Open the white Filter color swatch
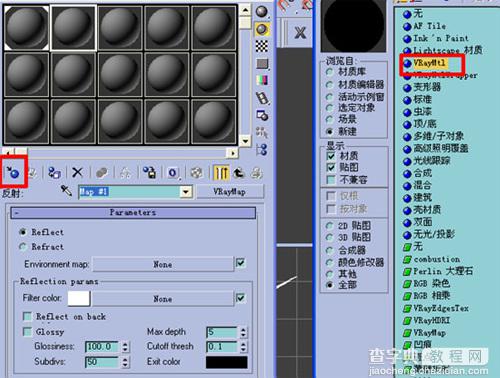The image size is (500, 378). coord(79,298)
